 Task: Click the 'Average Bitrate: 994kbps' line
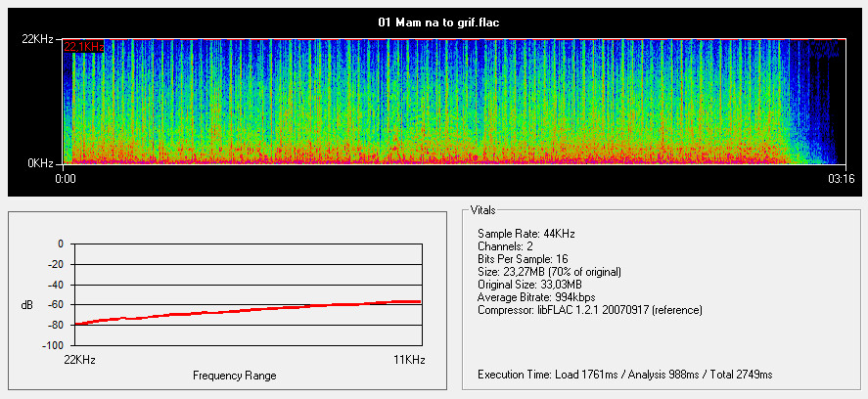[x=535, y=297]
